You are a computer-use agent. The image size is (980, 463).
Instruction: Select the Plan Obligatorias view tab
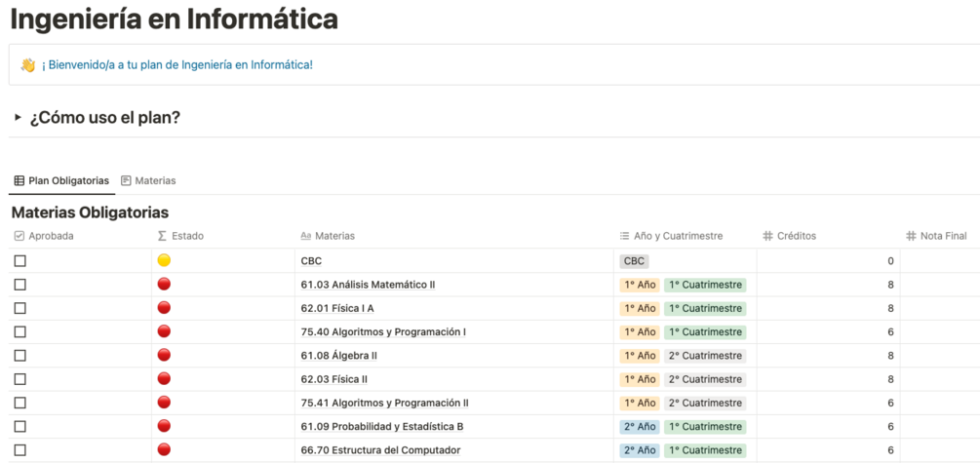(x=60, y=180)
